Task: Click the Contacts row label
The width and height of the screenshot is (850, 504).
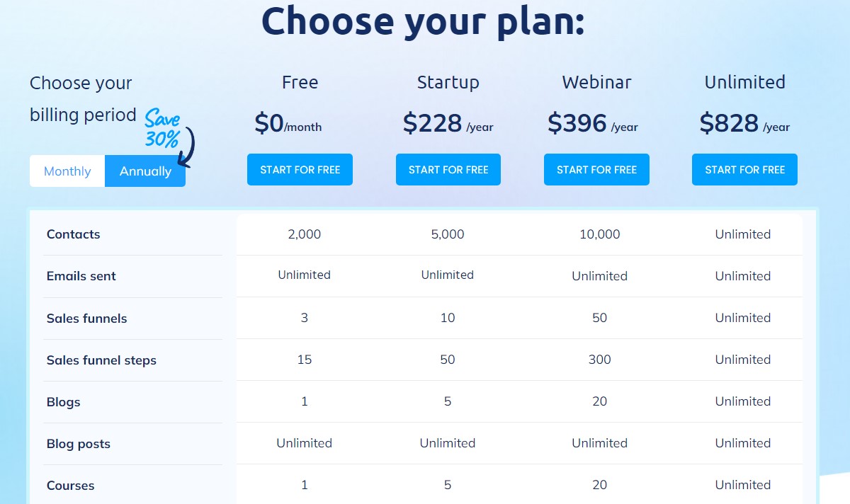Action: (x=74, y=234)
